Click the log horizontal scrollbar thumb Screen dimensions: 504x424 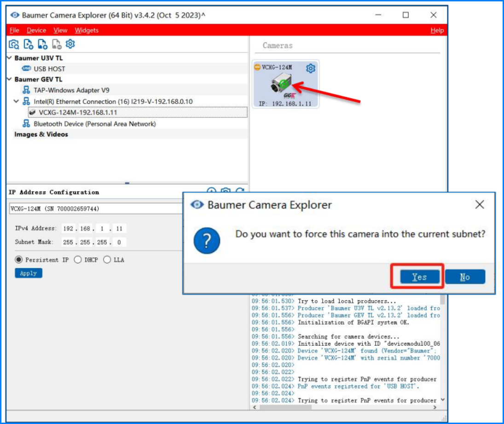tap(285, 407)
